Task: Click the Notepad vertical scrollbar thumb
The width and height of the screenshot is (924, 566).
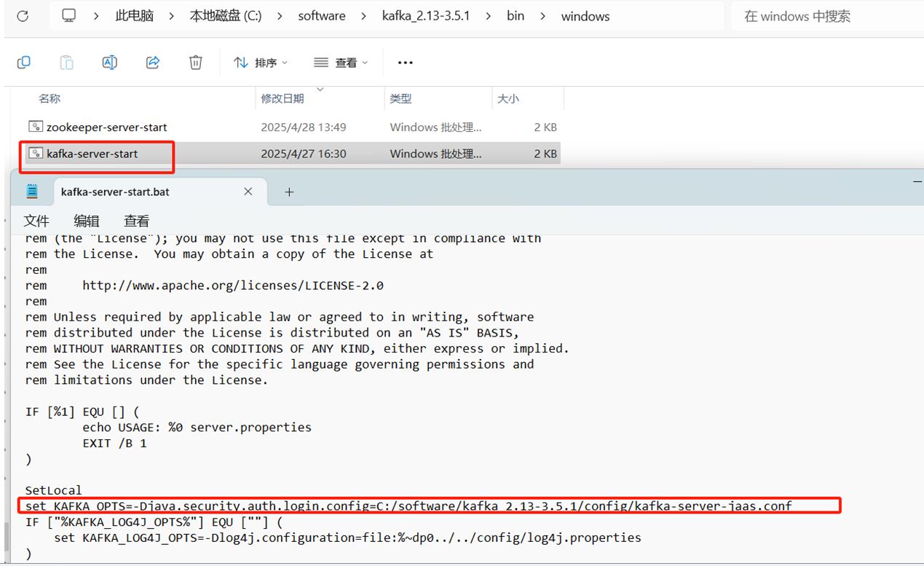Action: 7,537
